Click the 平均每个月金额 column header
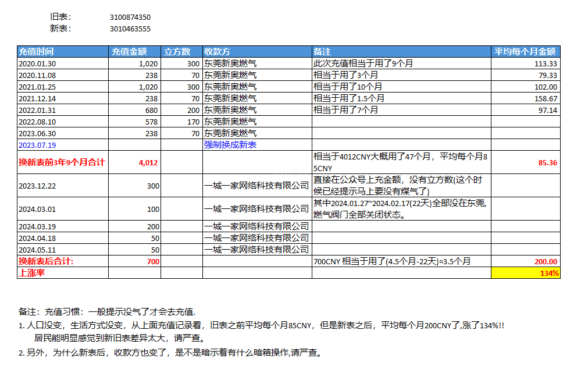The height and width of the screenshot is (369, 588). pyautogui.click(x=526, y=51)
